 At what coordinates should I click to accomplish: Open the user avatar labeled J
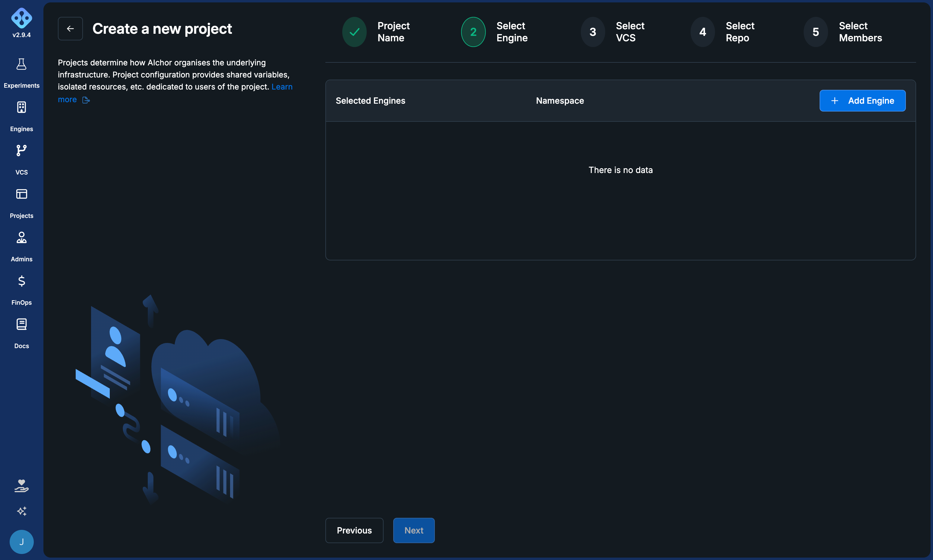click(21, 542)
